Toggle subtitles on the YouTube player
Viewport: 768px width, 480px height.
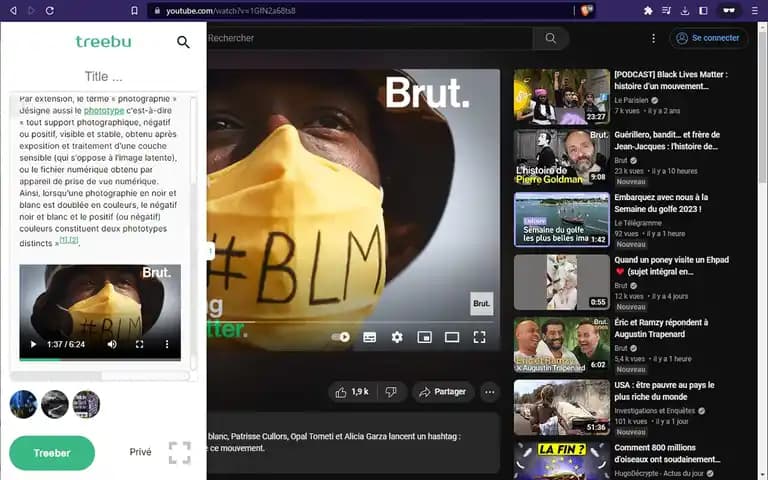coord(370,337)
